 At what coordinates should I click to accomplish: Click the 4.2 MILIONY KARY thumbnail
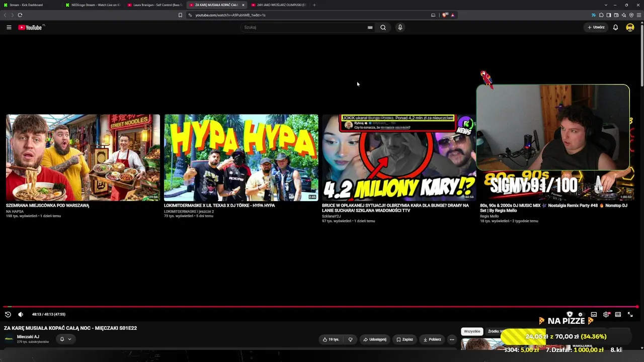coord(399,157)
